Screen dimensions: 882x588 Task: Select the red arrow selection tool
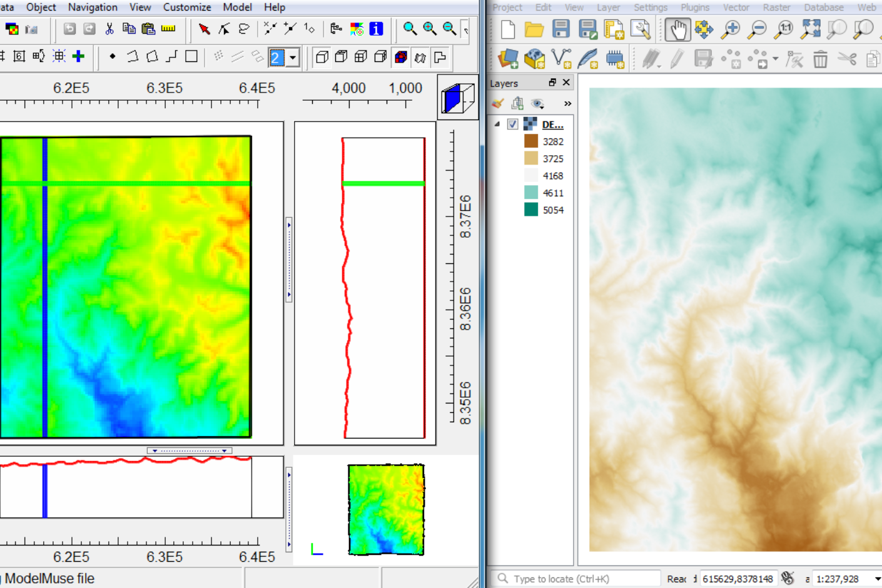coord(204,29)
